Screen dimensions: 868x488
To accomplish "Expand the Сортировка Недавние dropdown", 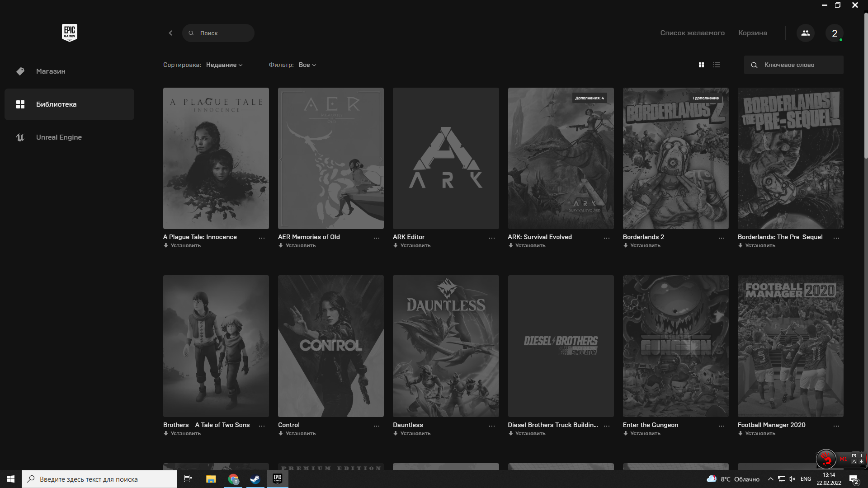I will pos(224,65).
